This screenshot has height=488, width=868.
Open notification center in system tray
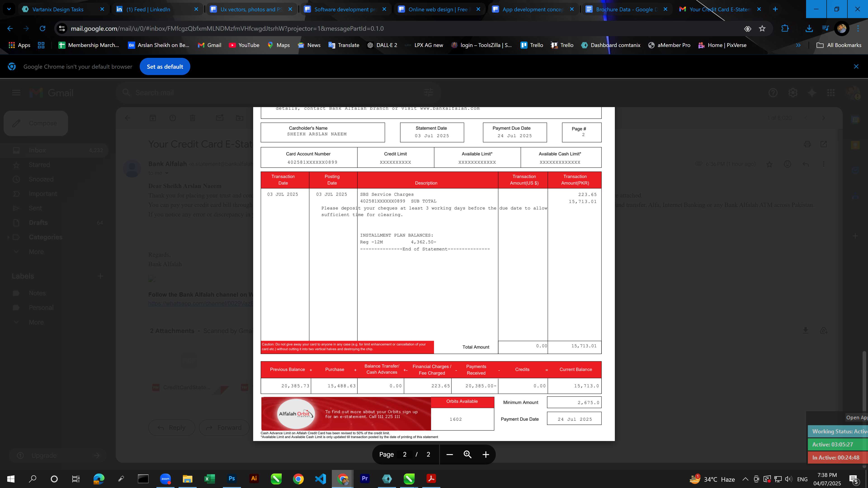pyautogui.click(x=854, y=479)
